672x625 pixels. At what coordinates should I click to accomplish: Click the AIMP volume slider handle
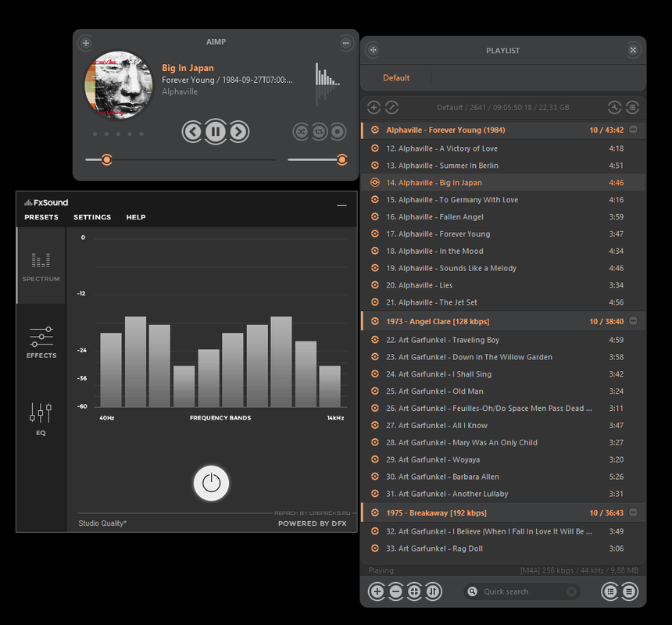pos(341,160)
